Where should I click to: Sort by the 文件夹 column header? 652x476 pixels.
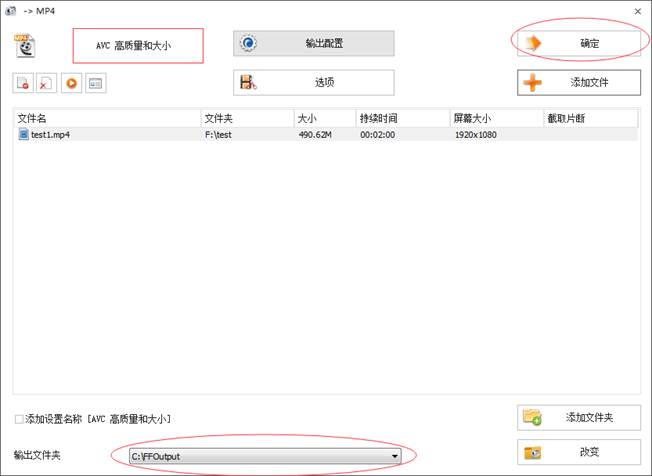click(247, 118)
